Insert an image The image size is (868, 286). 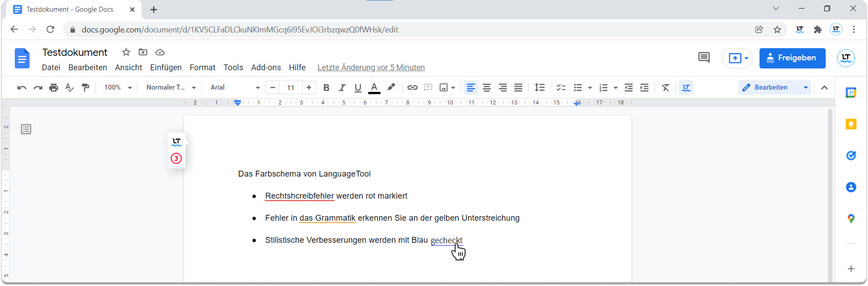(444, 87)
